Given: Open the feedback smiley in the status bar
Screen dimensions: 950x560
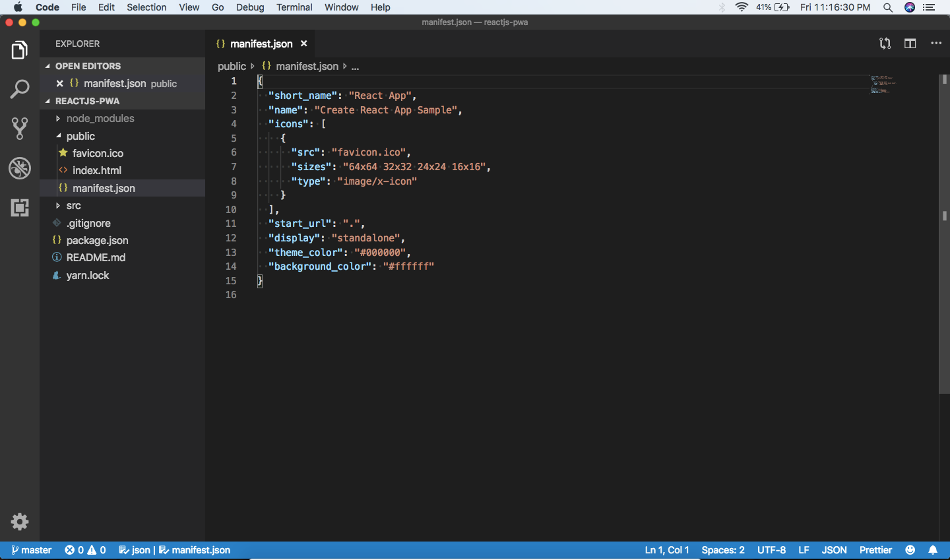Looking at the screenshot, I should pyautogui.click(x=910, y=549).
